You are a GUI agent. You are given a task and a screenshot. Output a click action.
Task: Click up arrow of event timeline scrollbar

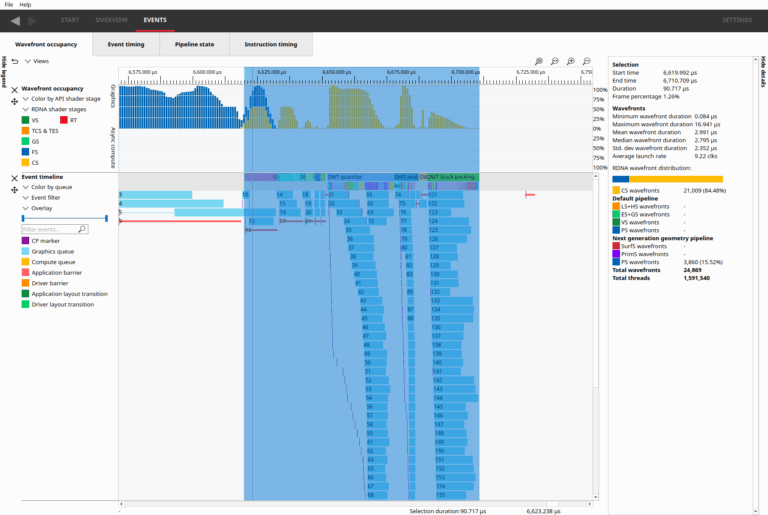pos(596,176)
